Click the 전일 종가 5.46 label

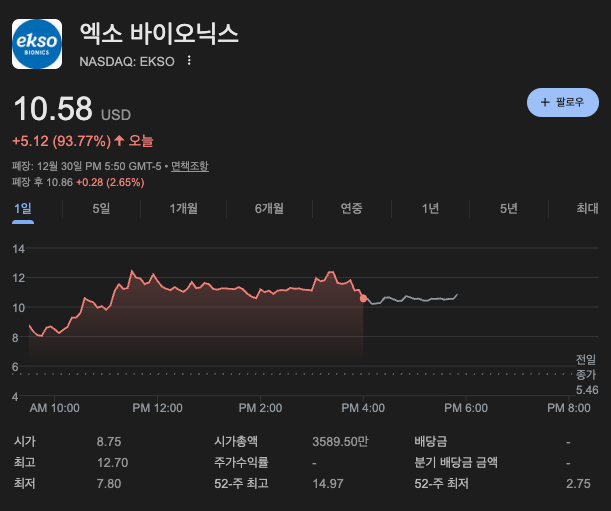coord(586,375)
